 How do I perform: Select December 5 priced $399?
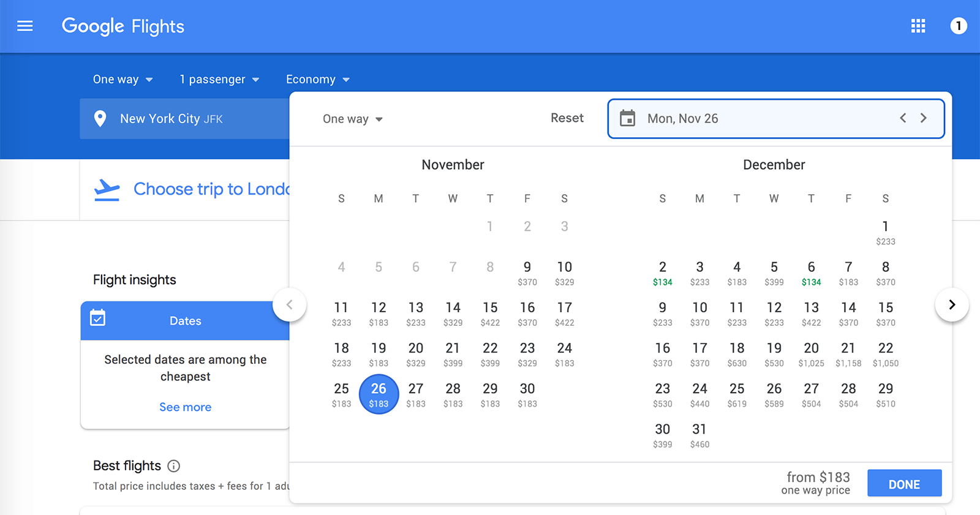774,273
